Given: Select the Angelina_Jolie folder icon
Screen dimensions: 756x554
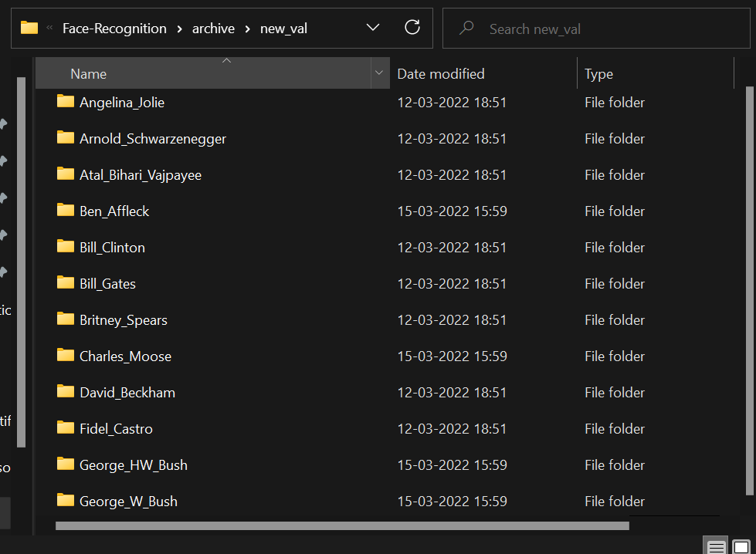Looking at the screenshot, I should click(66, 101).
